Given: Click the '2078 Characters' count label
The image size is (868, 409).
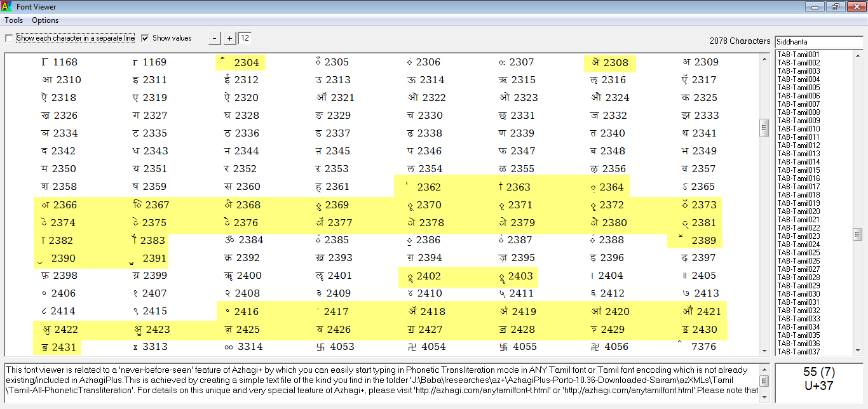Looking at the screenshot, I should click(740, 41).
